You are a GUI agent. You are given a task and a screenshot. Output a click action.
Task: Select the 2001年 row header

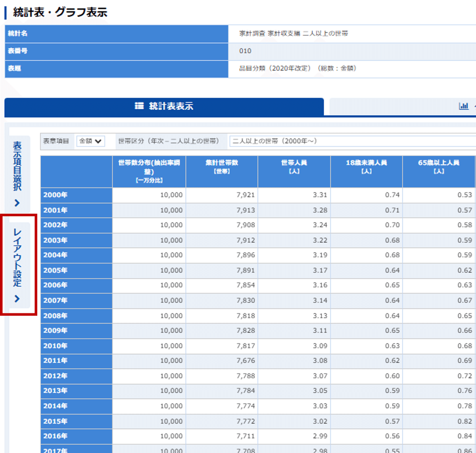pyautogui.click(x=77, y=210)
